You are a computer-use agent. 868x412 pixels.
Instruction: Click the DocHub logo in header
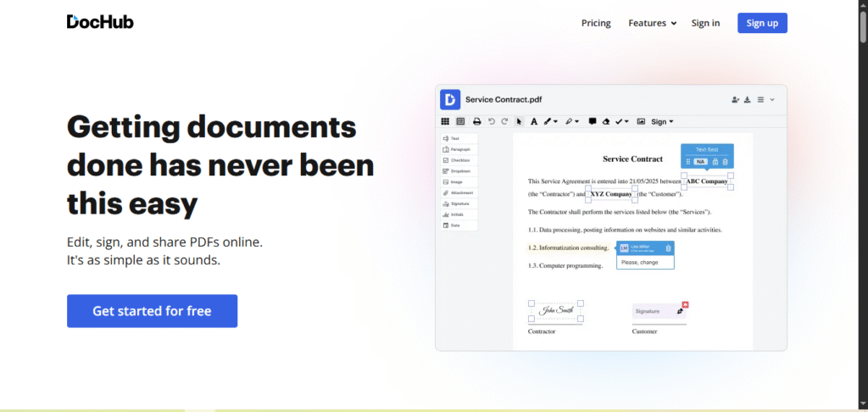coord(100,22)
